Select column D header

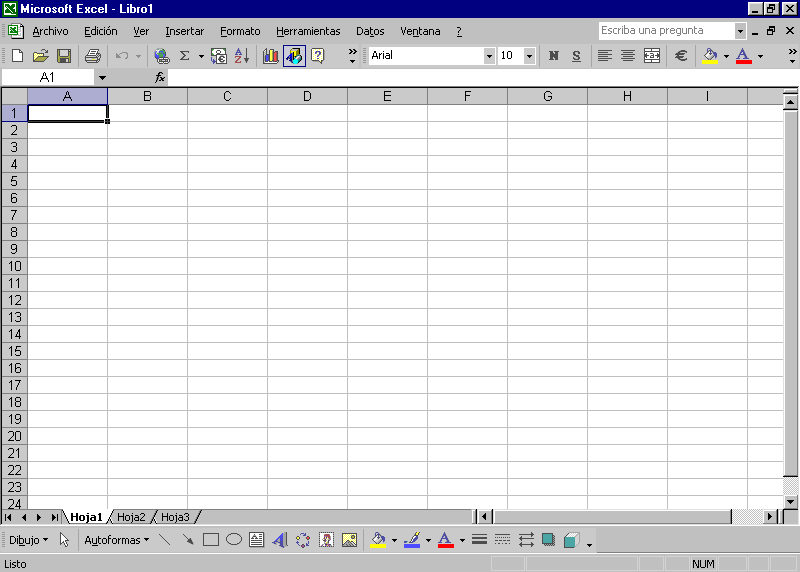307,96
